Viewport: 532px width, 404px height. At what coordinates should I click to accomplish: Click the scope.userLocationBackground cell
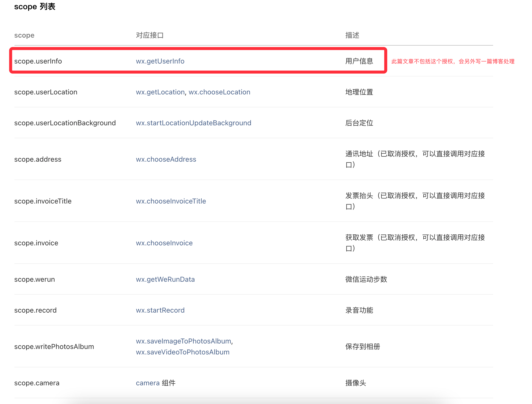65,123
